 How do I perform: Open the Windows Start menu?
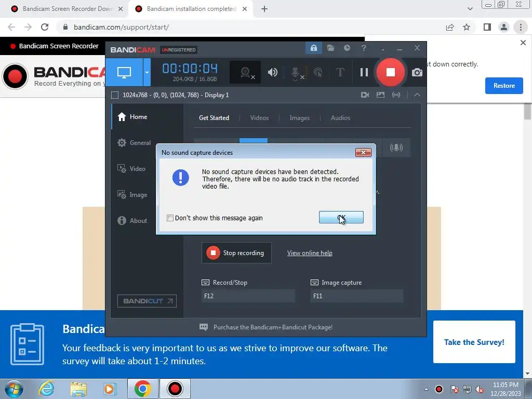click(x=14, y=389)
